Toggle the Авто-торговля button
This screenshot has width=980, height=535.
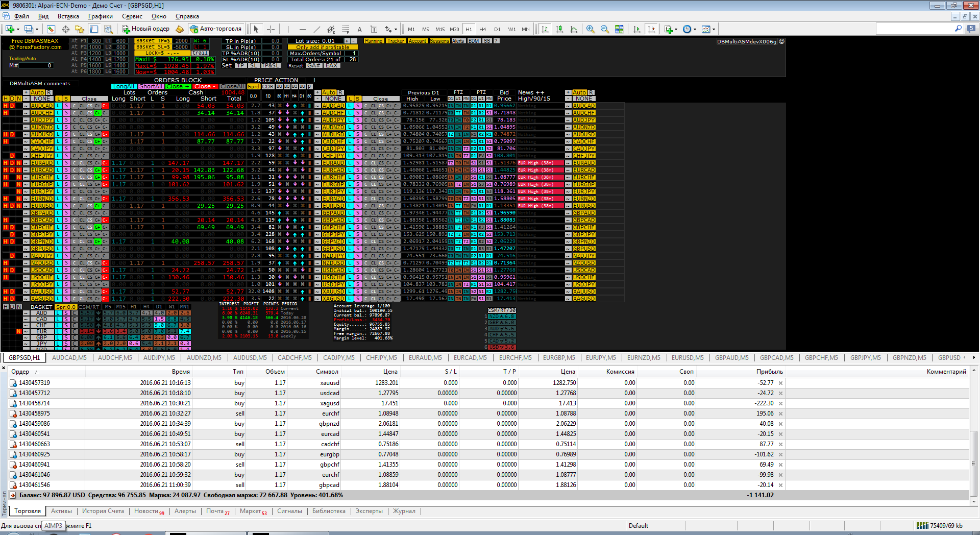click(x=215, y=29)
